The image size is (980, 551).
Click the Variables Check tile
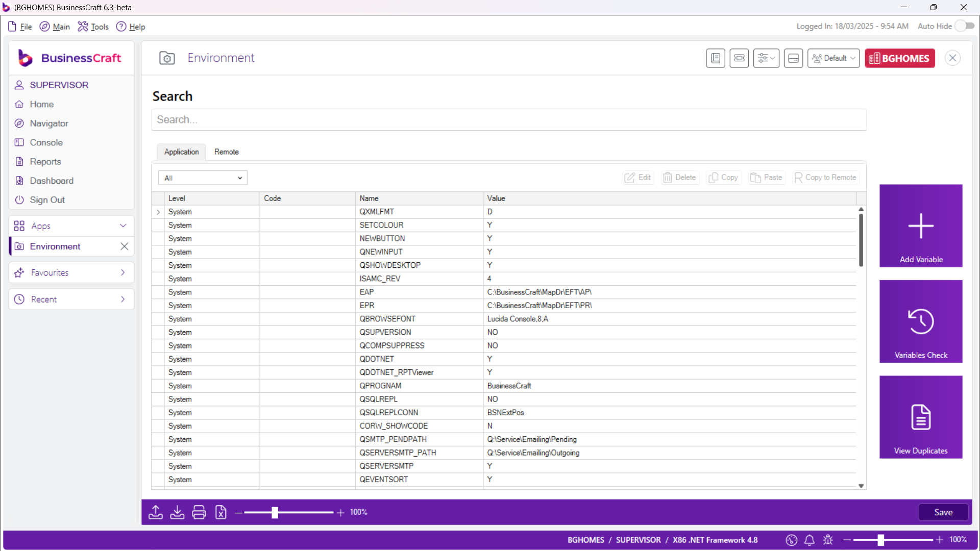[921, 321]
